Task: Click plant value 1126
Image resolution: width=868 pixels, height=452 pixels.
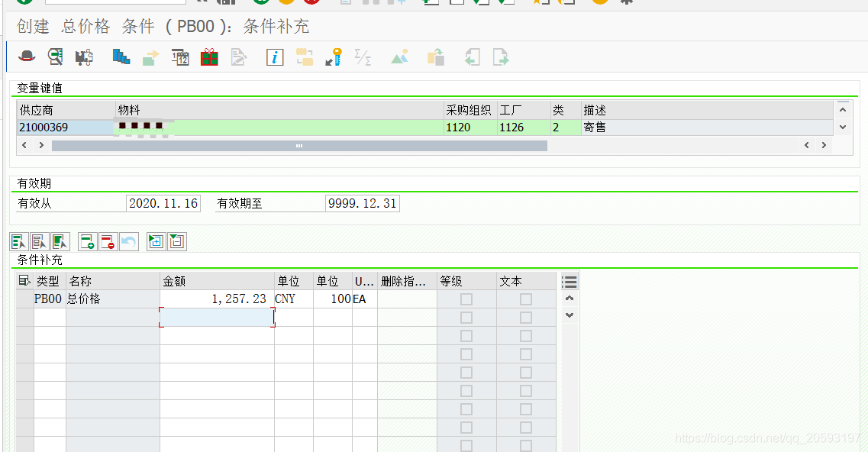Action: point(511,128)
